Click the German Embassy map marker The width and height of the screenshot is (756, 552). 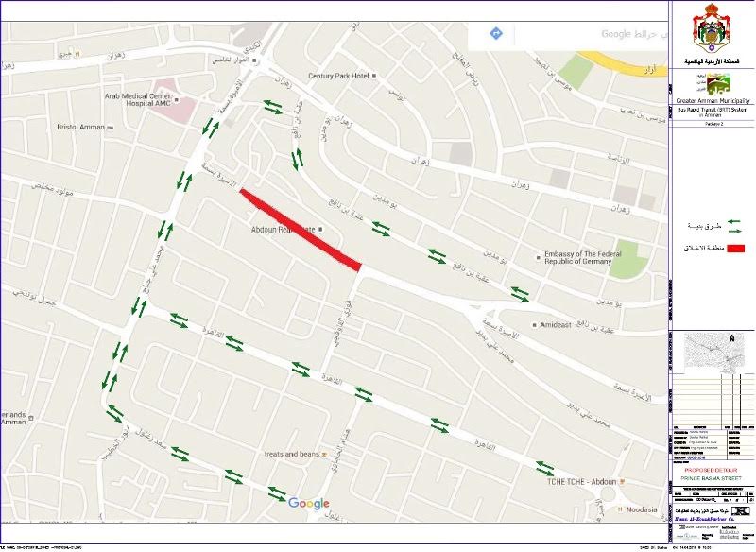point(539,257)
